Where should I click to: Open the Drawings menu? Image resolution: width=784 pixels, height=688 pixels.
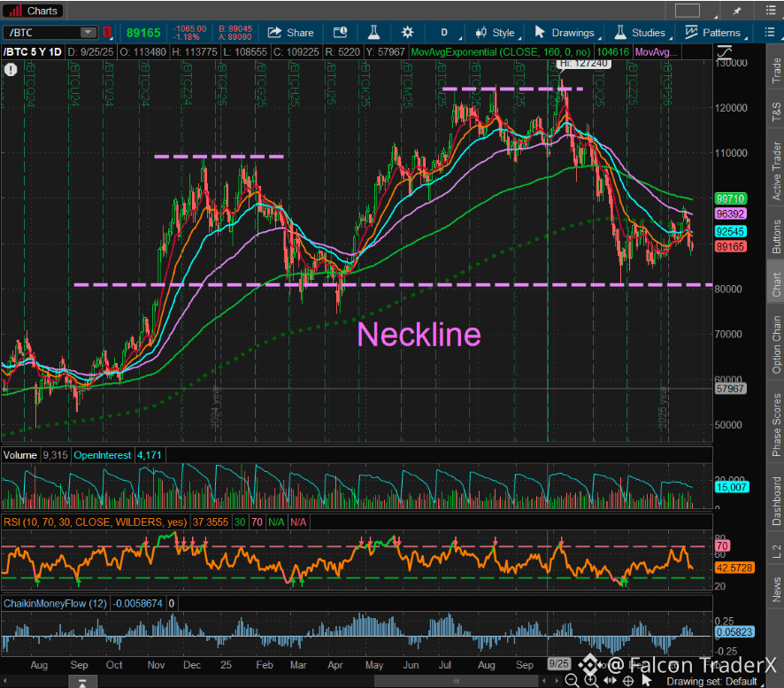(565, 33)
